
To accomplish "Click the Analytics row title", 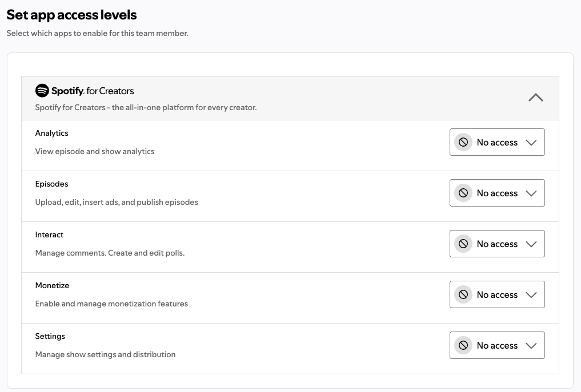I will point(51,134).
